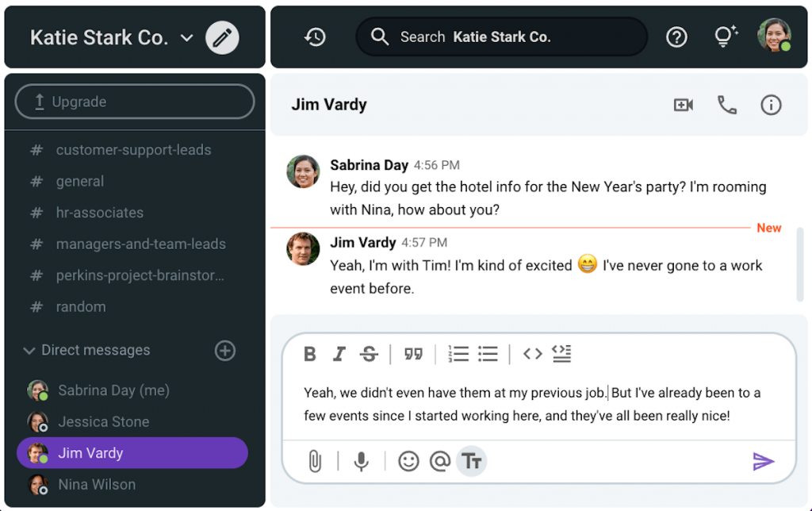Start a voice call via phone icon
This screenshot has width=812, height=511.
[726, 105]
